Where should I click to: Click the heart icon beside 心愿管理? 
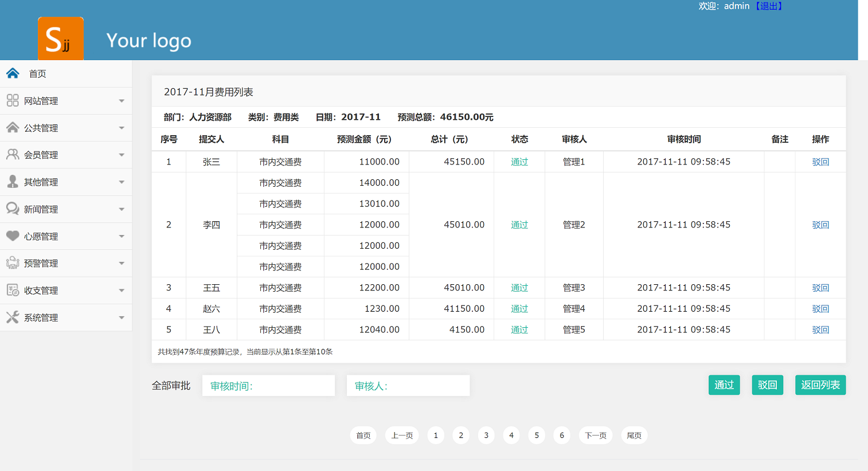click(x=11, y=236)
